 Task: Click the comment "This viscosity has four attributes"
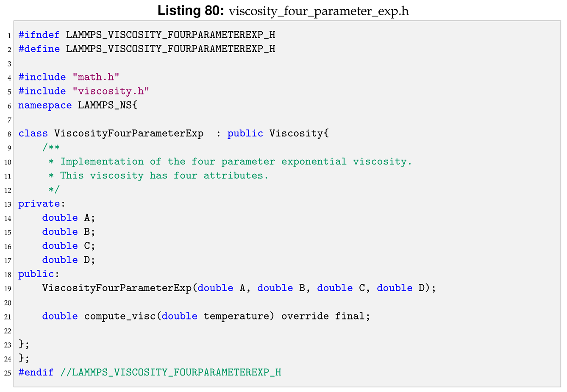tap(164, 175)
